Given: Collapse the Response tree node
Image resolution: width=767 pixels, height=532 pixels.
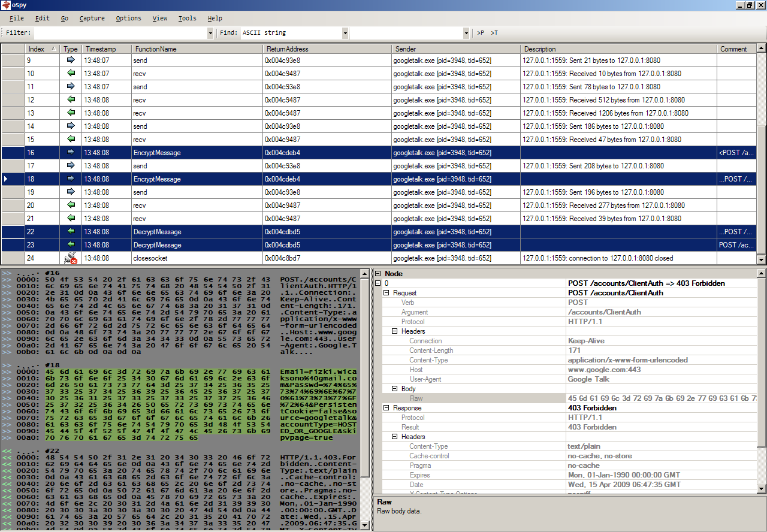Looking at the screenshot, I should 386,408.
